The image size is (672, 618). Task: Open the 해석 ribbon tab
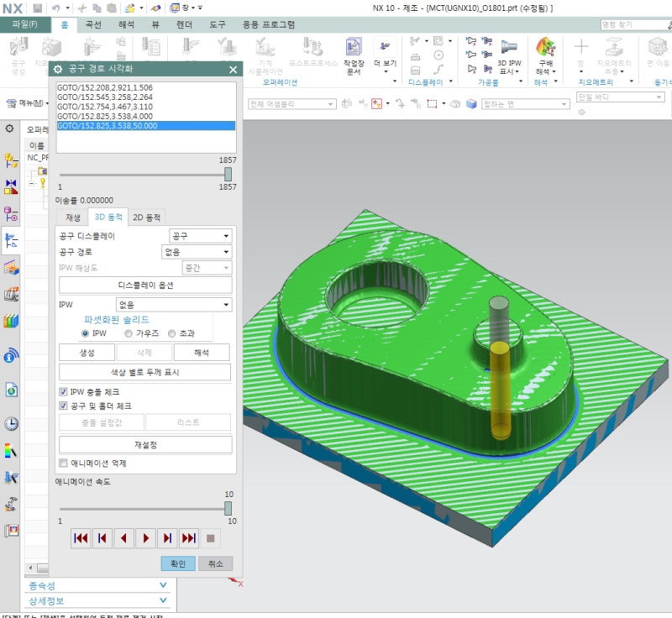127,24
